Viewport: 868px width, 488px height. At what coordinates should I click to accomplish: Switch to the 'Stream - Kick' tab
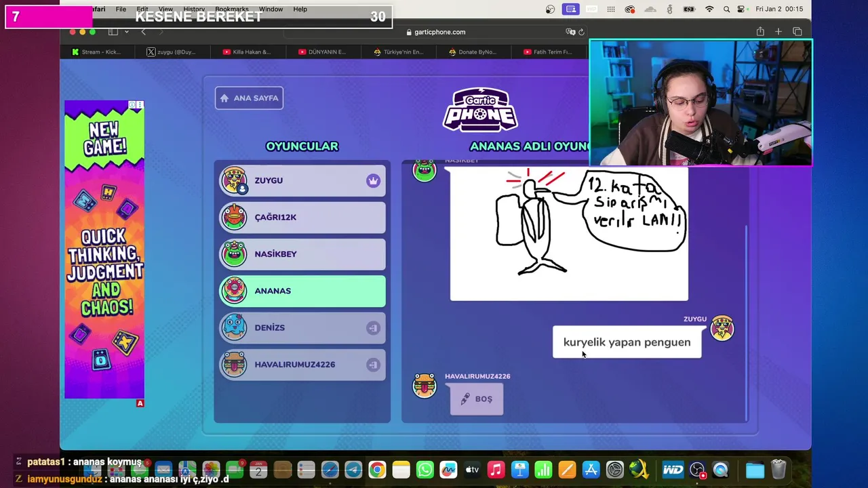coord(97,52)
